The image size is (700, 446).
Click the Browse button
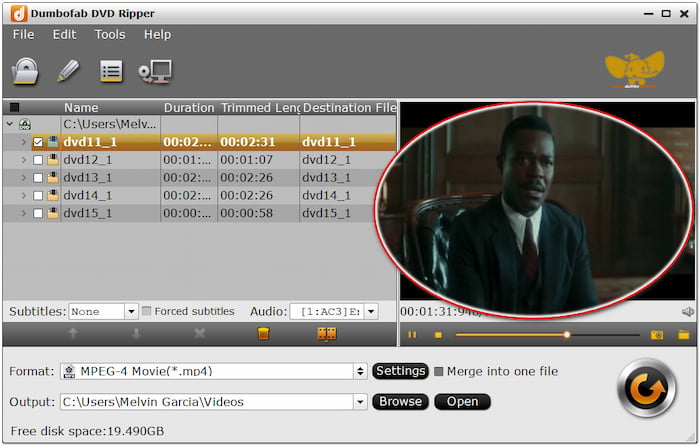tap(400, 402)
